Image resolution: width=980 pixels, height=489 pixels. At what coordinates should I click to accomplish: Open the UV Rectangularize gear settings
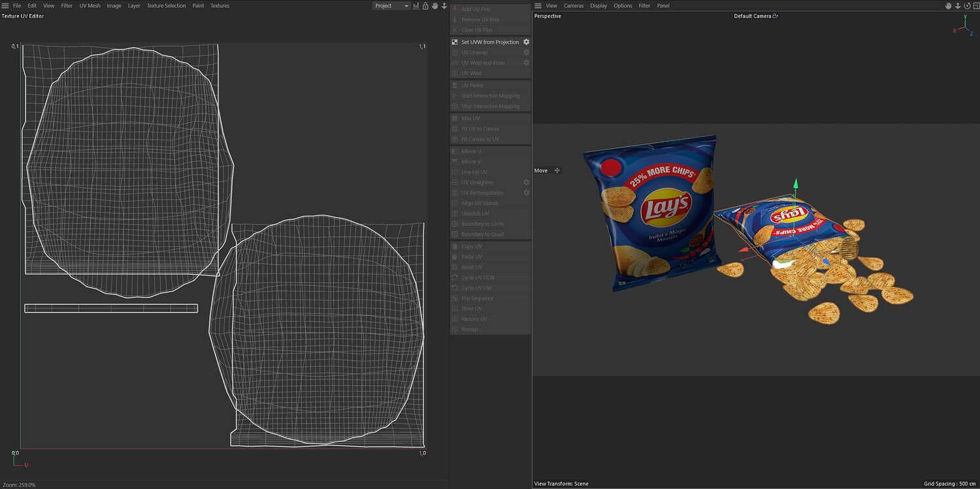point(526,193)
